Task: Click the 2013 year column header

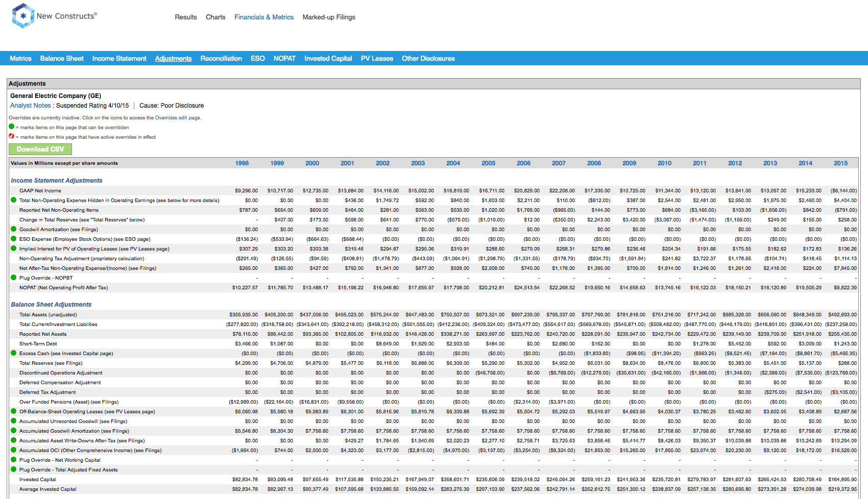Action: (770, 163)
